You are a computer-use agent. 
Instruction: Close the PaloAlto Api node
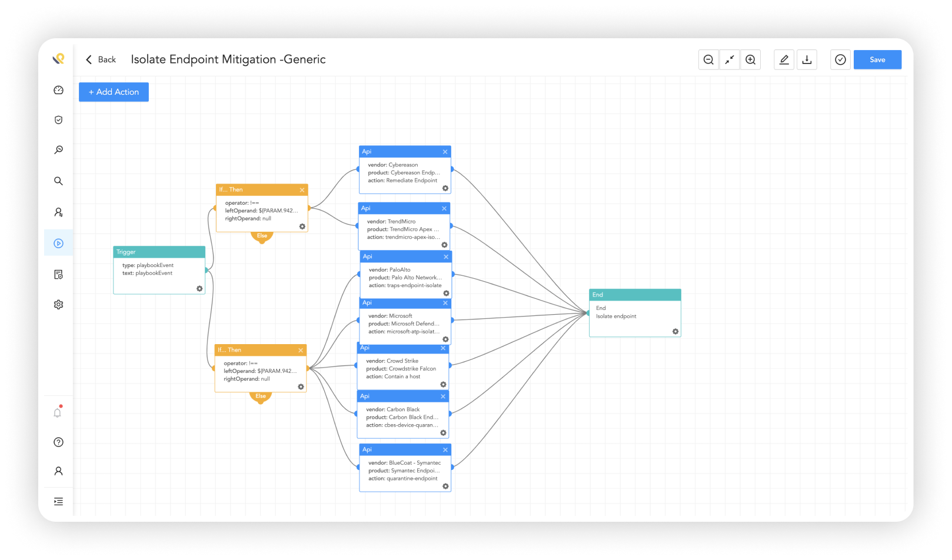[x=446, y=256]
